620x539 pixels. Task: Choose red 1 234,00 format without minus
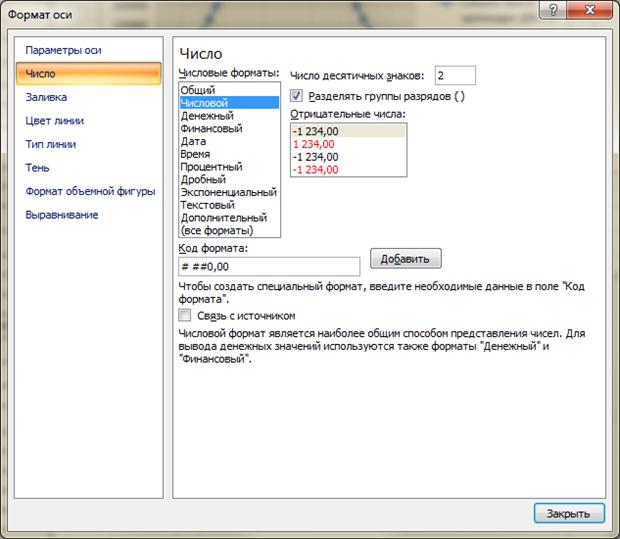pos(348,144)
